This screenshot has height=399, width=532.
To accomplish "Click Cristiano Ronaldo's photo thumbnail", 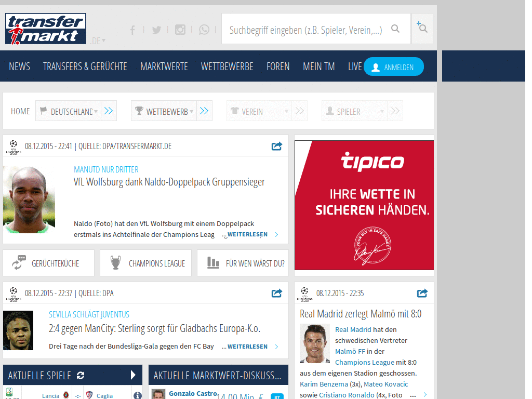I will (315, 344).
